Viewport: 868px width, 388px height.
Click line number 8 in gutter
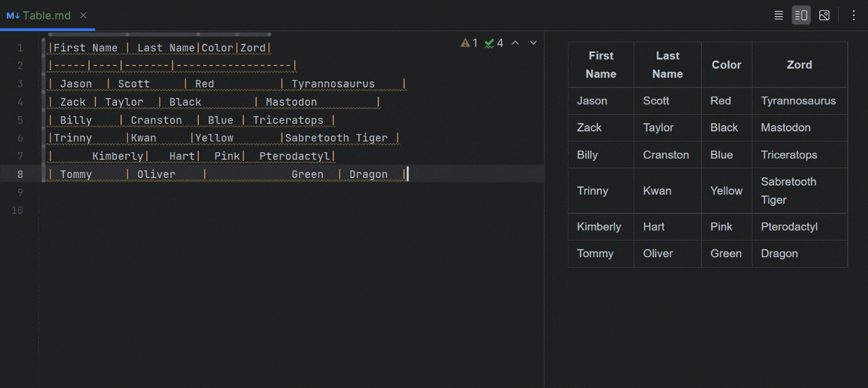pyautogui.click(x=20, y=174)
